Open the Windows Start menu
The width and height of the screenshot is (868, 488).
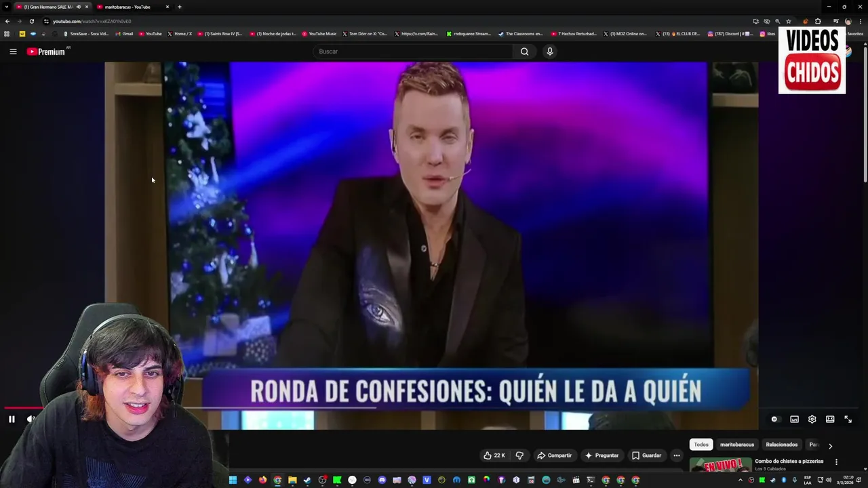point(233,480)
